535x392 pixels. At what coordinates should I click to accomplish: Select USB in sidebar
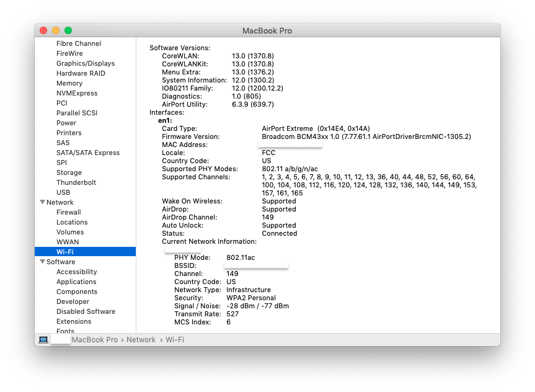click(x=63, y=192)
